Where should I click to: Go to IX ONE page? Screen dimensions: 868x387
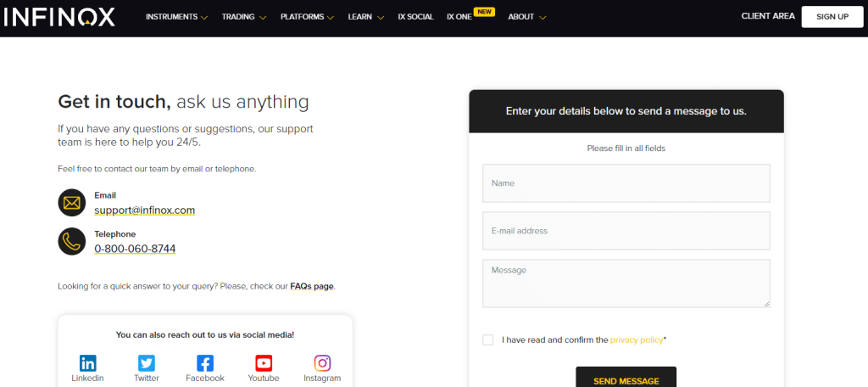coord(459,17)
